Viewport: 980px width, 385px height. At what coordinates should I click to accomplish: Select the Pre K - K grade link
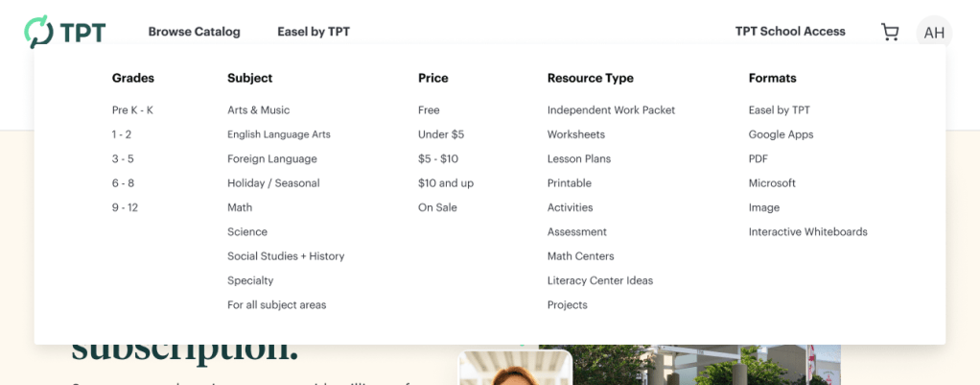pos(132,110)
